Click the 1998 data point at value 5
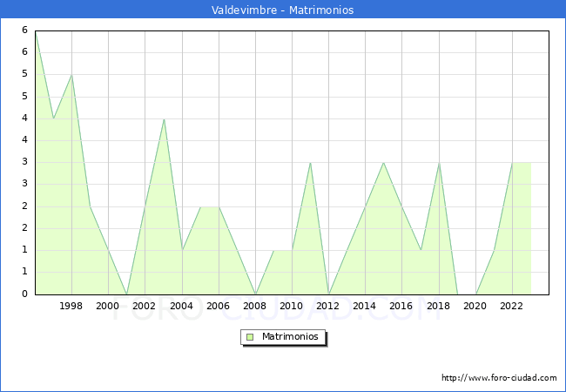 coord(71,75)
